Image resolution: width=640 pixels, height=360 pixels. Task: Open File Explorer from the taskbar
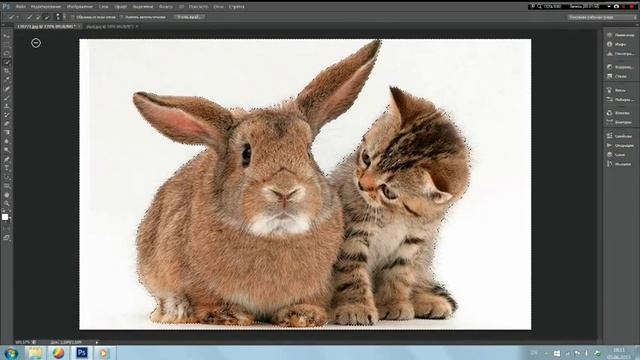[x=36, y=353]
